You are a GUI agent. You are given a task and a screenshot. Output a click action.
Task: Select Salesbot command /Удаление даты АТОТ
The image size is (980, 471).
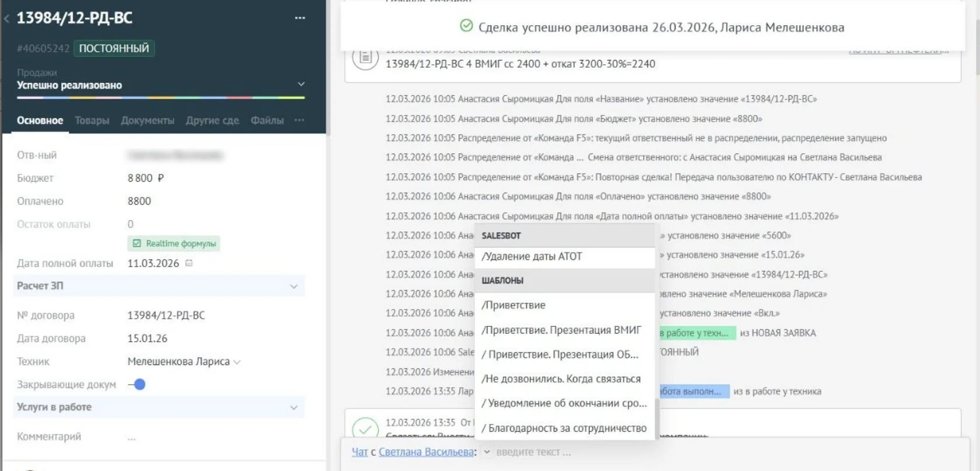tap(565, 257)
